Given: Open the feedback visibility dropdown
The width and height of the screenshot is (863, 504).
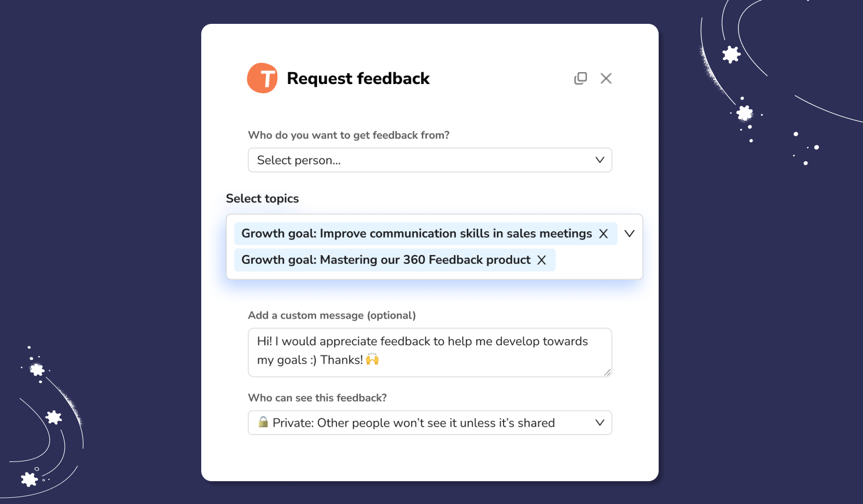Looking at the screenshot, I should click(x=429, y=423).
